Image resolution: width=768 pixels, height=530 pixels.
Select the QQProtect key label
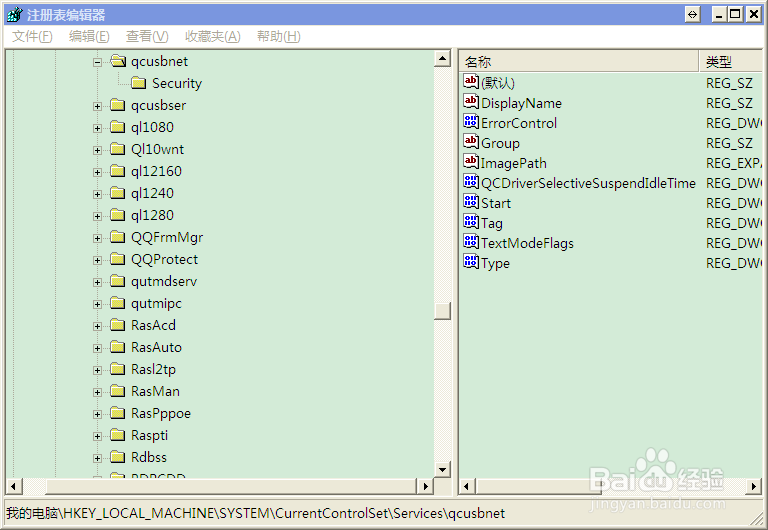[x=165, y=260]
